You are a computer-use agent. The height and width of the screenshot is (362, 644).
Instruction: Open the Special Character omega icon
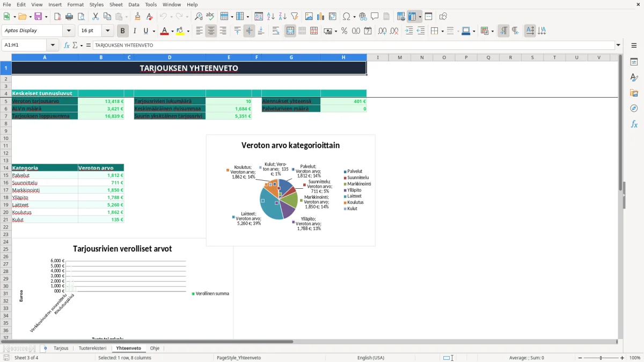pos(346,17)
